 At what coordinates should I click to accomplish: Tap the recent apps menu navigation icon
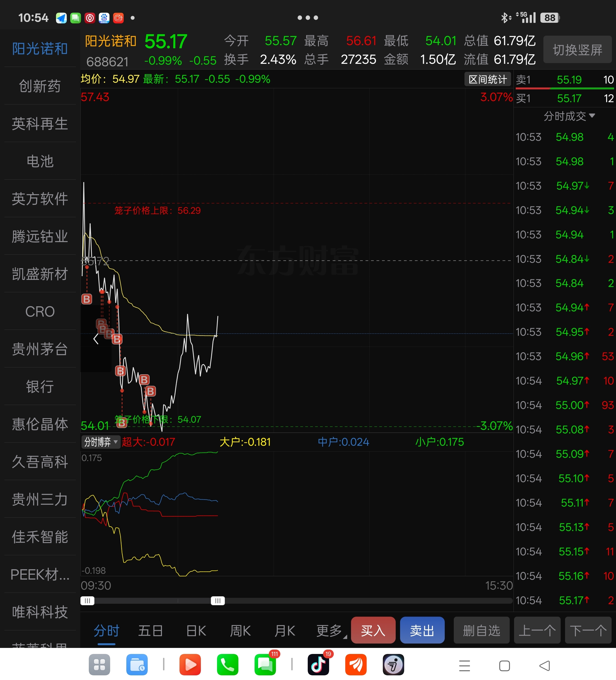click(x=464, y=666)
